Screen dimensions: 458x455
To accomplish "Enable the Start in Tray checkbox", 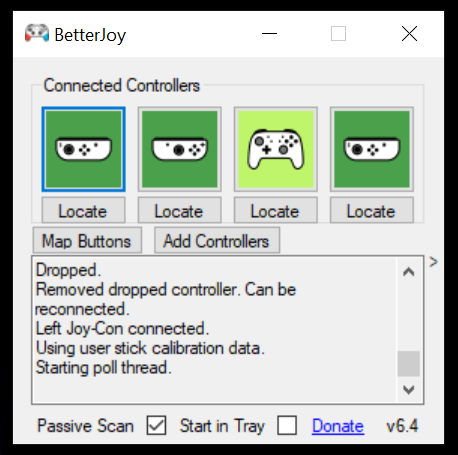I will pyautogui.click(x=287, y=425).
